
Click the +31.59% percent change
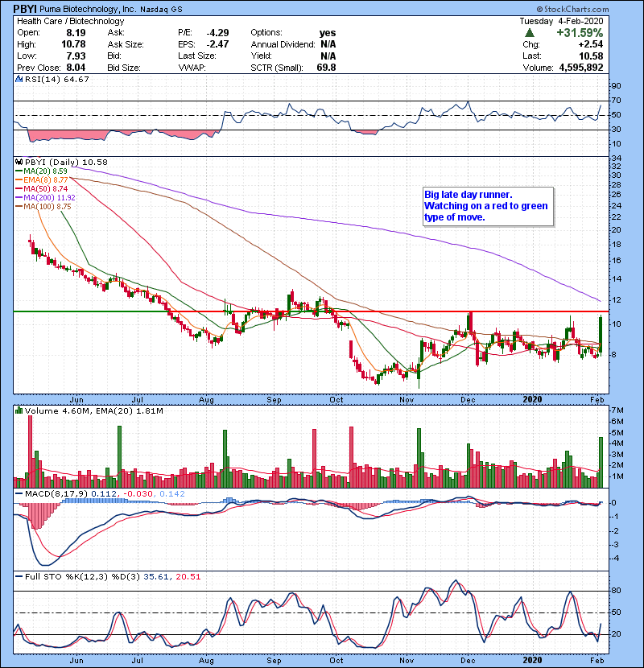(580, 33)
